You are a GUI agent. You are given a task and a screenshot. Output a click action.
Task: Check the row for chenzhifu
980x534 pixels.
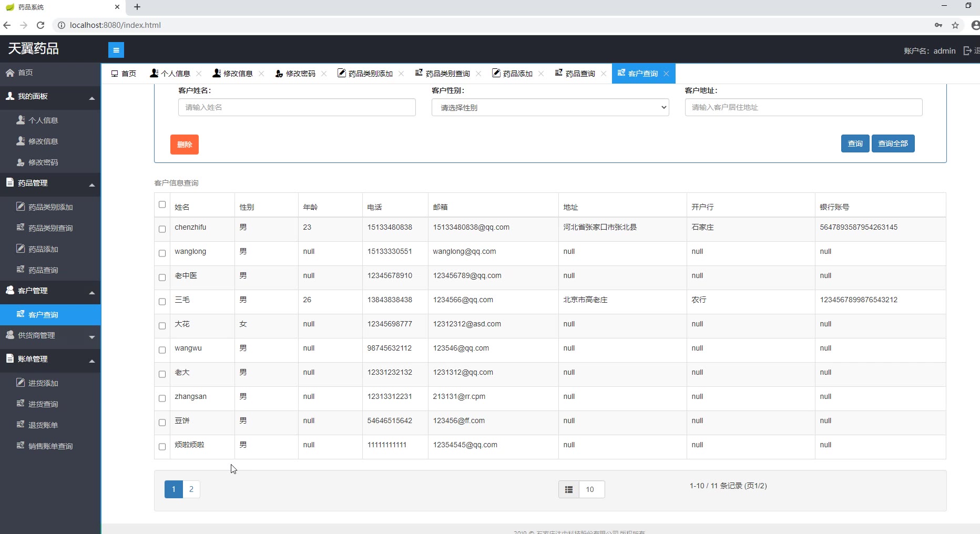pos(162,229)
